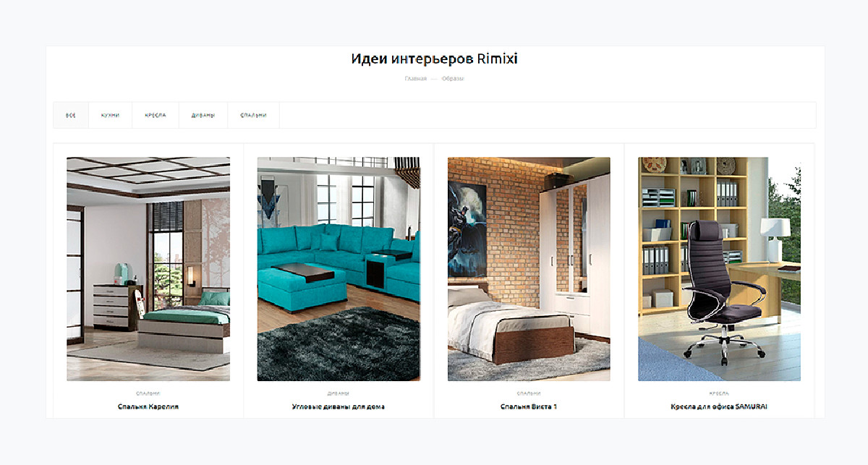View the turquoise corner sofa photo
The height and width of the screenshot is (465, 868).
click(x=339, y=269)
